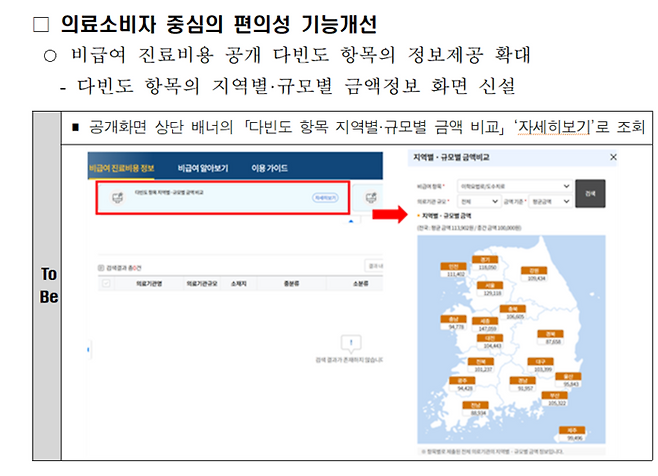Image resolution: width=658 pixels, height=476 pixels.
Task: Click the dark 검색 button in popup
Action: click(590, 194)
